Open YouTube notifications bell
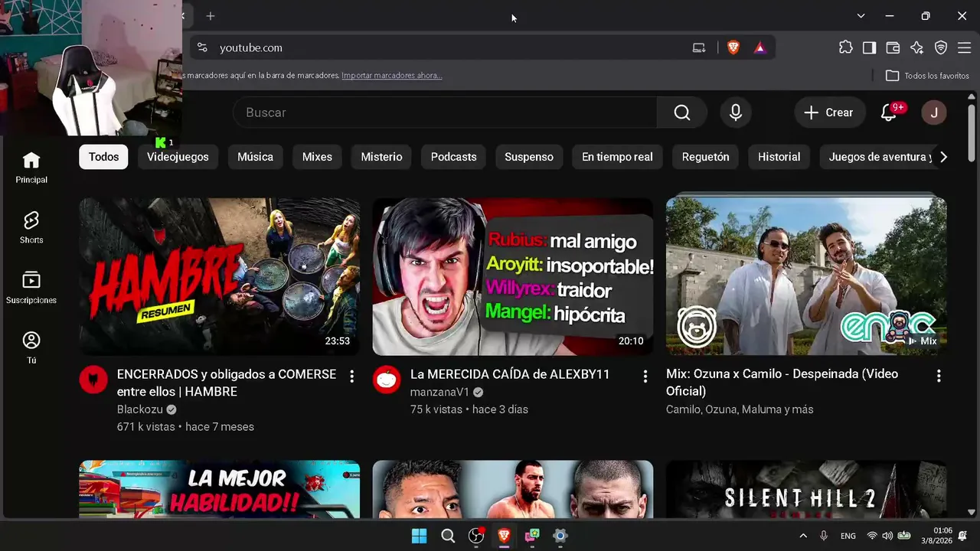Viewport: 980px width, 551px height. point(889,112)
